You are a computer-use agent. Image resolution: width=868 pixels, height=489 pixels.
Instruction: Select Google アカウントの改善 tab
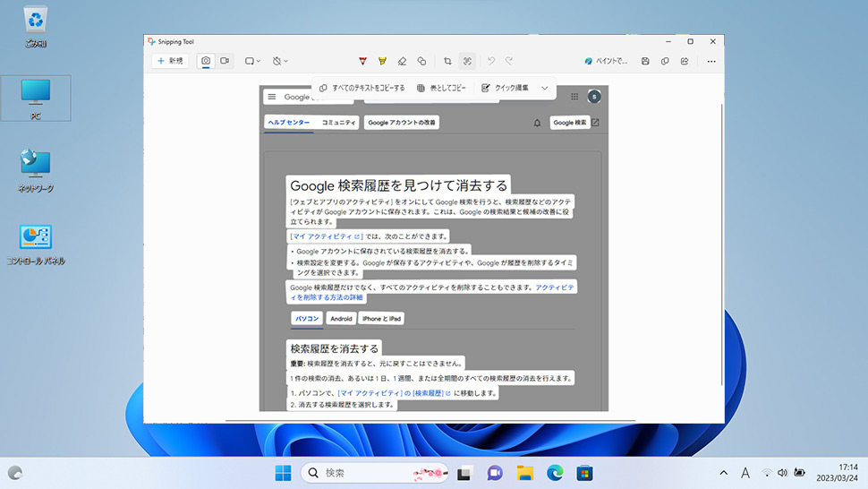(402, 123)
